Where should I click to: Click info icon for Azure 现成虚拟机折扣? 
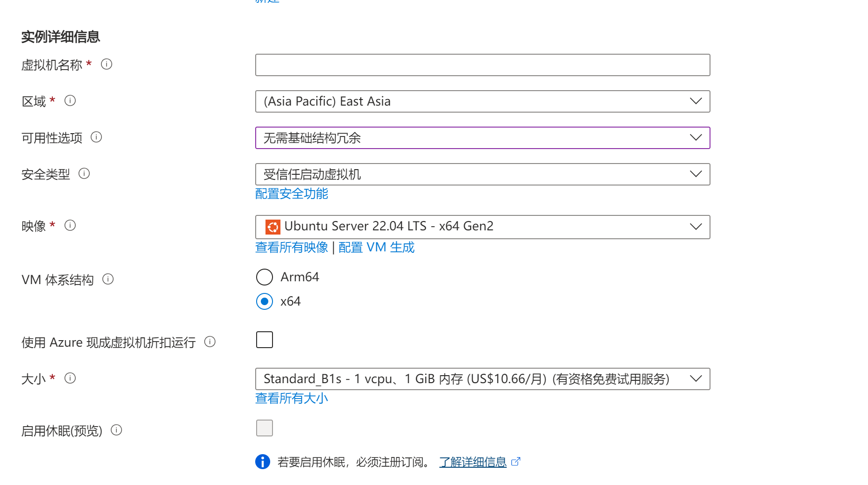[x=210, y=342]
